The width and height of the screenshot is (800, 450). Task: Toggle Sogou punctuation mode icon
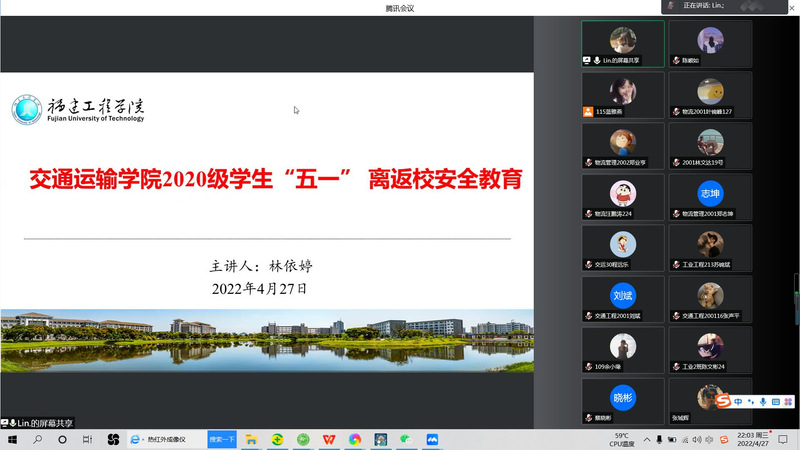pyautogui.click(x=751, y=402)
